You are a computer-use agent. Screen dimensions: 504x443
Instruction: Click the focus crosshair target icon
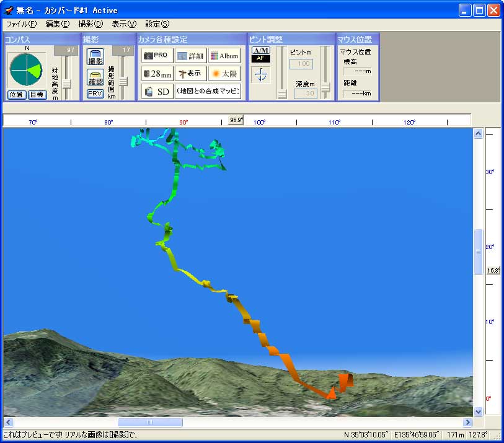[261, 75]
